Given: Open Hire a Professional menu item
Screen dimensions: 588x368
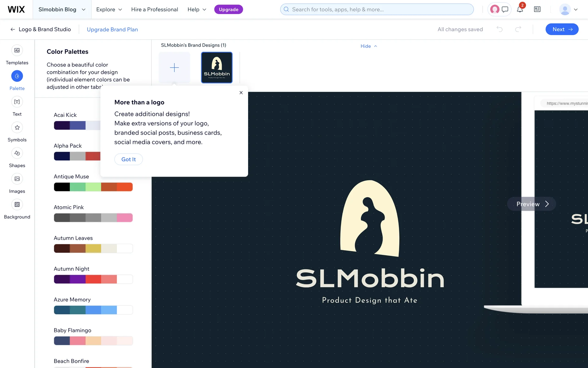Looking at the screenshot, I should point(154,10).
